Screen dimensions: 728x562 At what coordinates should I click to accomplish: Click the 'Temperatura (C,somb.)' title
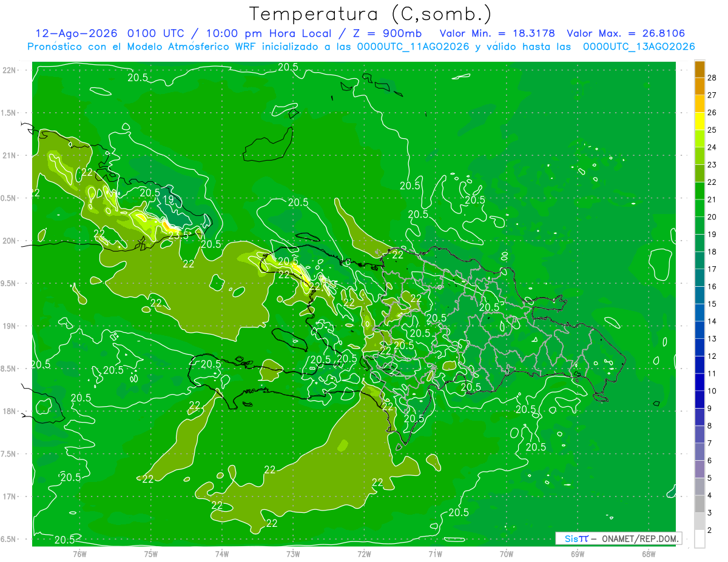tap(370, 14)
